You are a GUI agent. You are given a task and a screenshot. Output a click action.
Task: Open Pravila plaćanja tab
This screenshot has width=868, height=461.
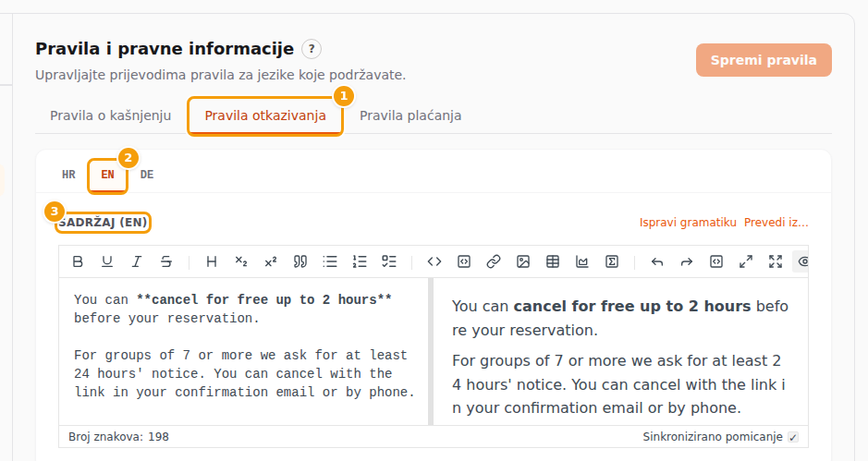(x=410, y=115)
